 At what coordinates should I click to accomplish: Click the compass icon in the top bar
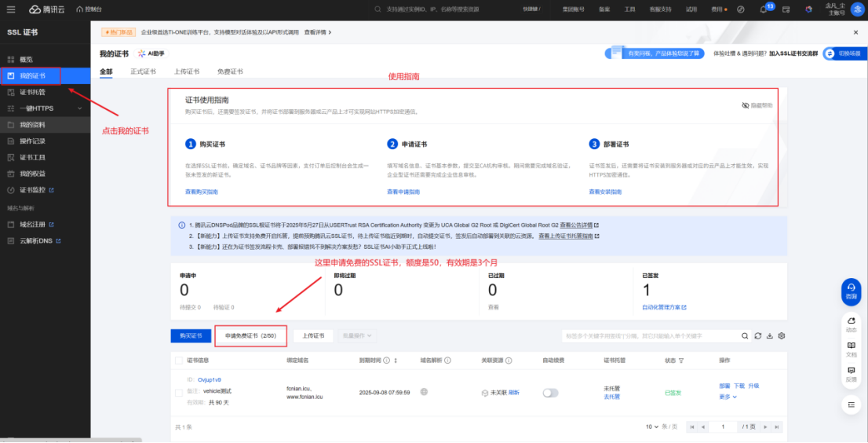pos(741,9)
